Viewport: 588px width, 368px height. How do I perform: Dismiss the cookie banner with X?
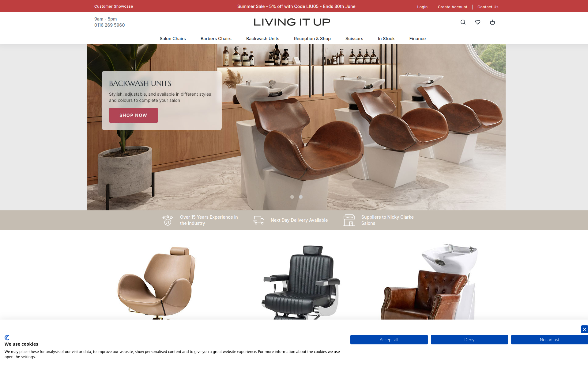tap(584, 329)
